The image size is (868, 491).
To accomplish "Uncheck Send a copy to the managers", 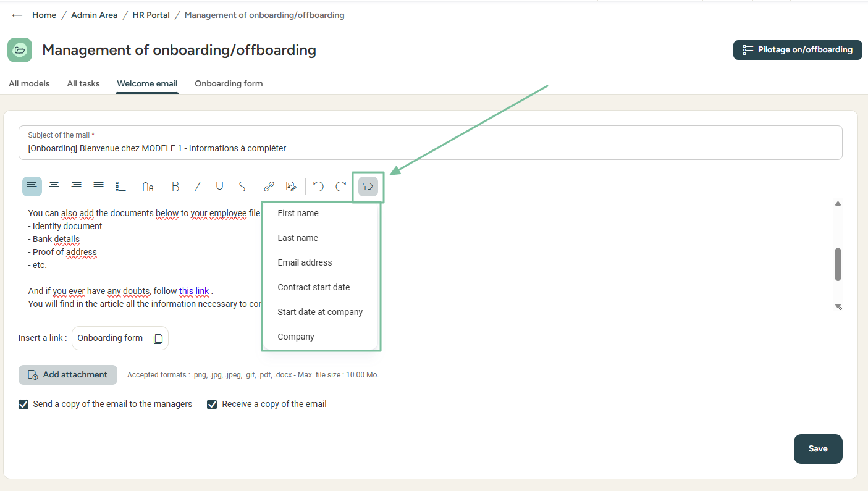I will [23, 405].
